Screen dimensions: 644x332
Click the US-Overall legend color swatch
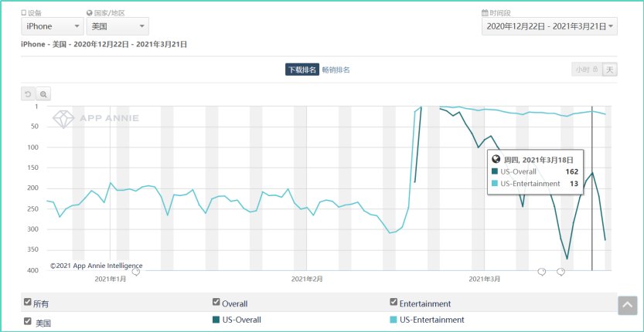point(216,320)
